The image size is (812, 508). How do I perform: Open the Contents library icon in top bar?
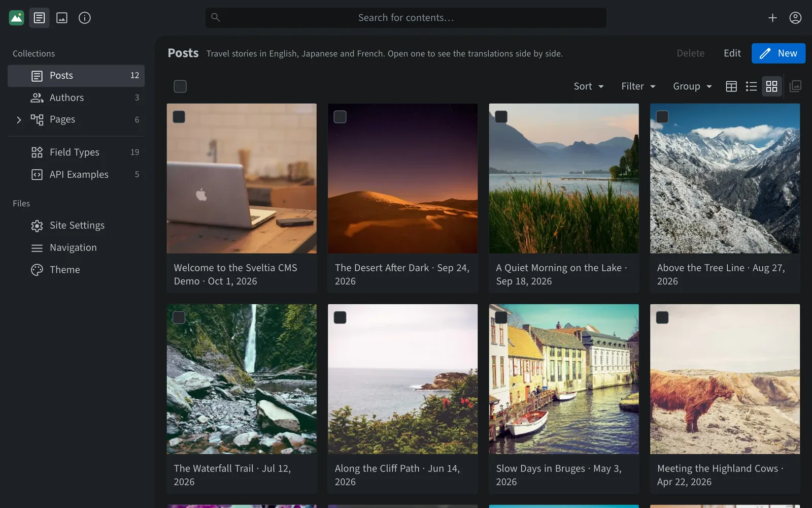click(x=39, y=18)
